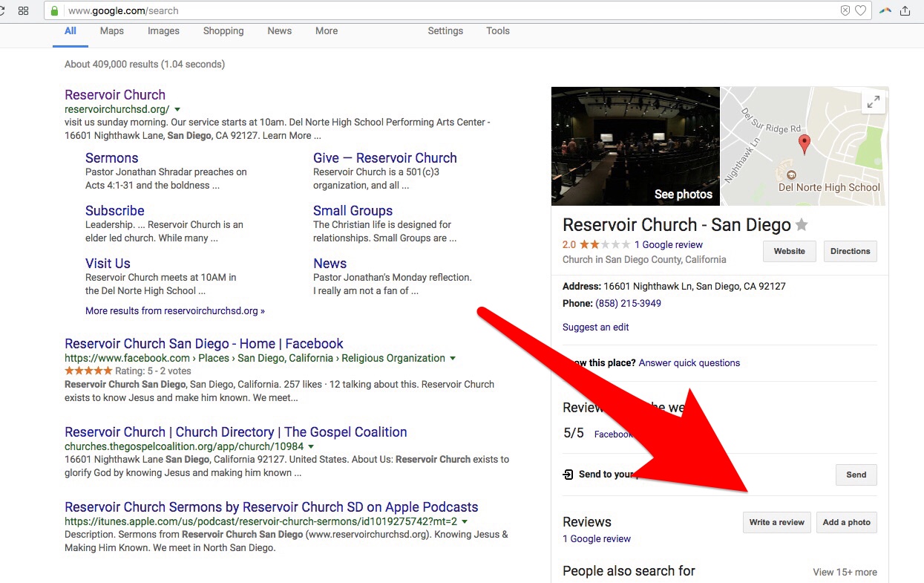The height and width of the screenshot is (583, 924).
Task: Click Answer quick questions link
Action: coord(689,363)
